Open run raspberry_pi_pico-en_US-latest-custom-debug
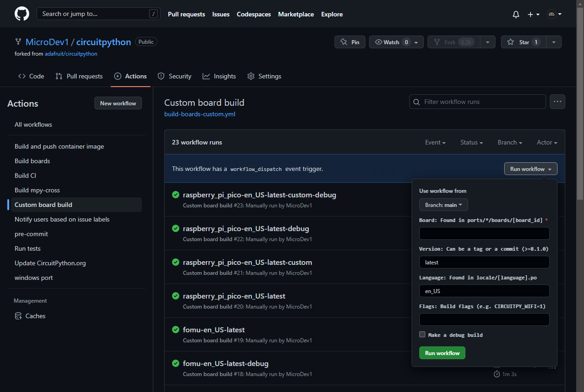 [x=260, y=195]
